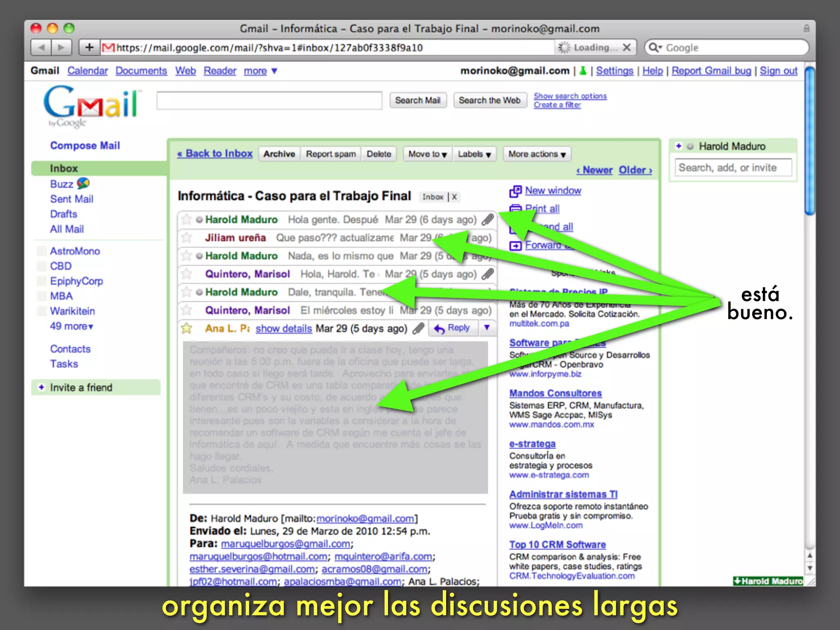
Task: Click the browser back arrow button
Action: point(41,48)
